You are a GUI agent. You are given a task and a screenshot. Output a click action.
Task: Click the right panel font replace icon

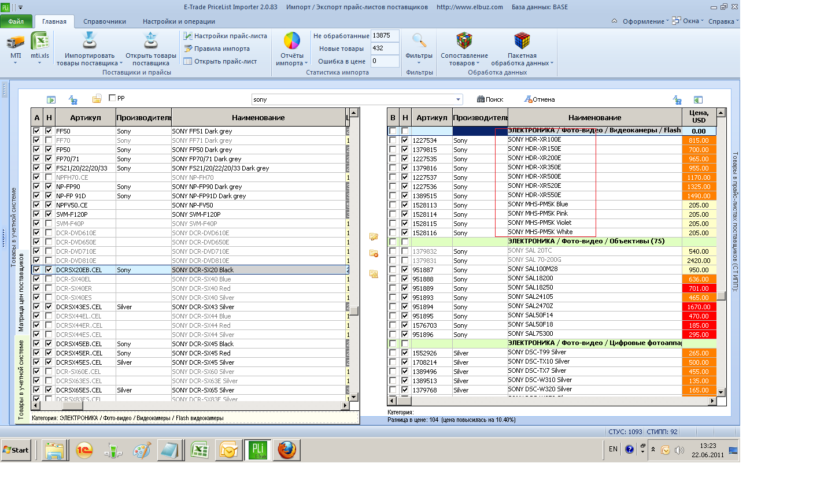click(677, 99)
